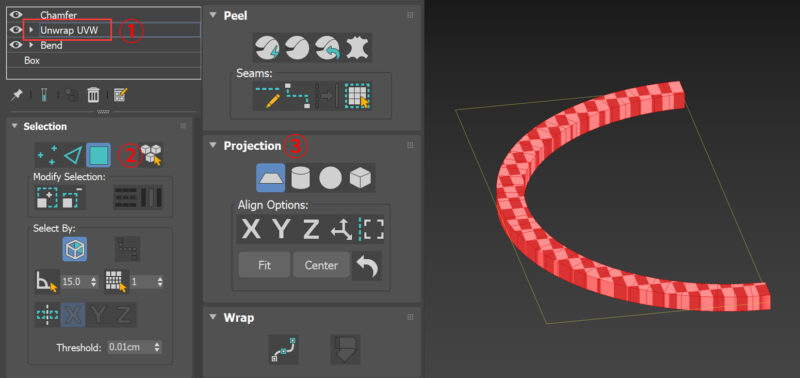Hide the Chamfer modifier via eye
Viewport: 800px width, 378px height.
pos(16,15)
